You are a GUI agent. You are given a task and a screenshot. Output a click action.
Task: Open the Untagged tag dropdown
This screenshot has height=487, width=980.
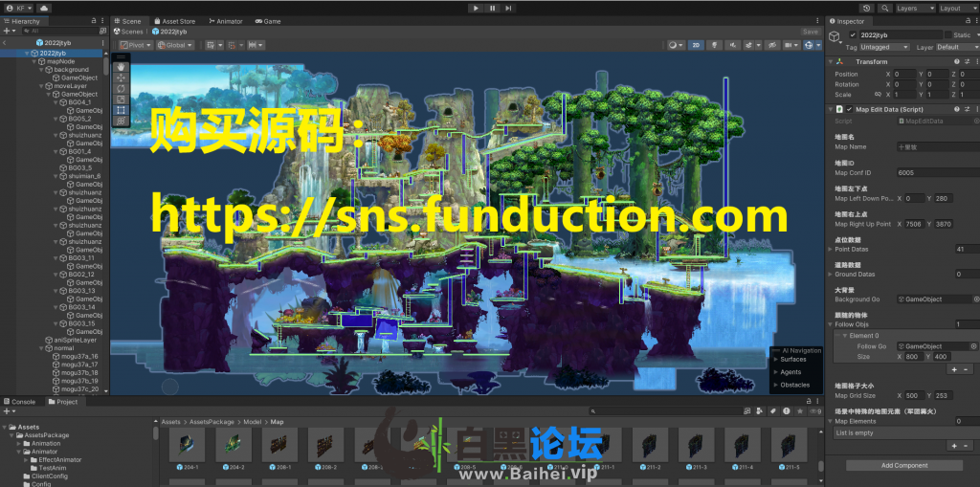coord(884,47)
